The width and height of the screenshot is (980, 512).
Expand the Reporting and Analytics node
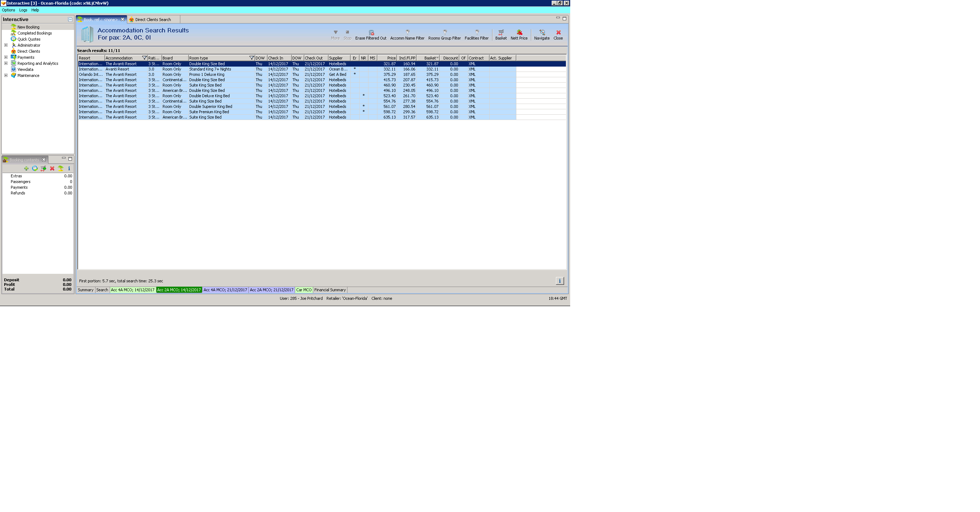tap(6, 63)
